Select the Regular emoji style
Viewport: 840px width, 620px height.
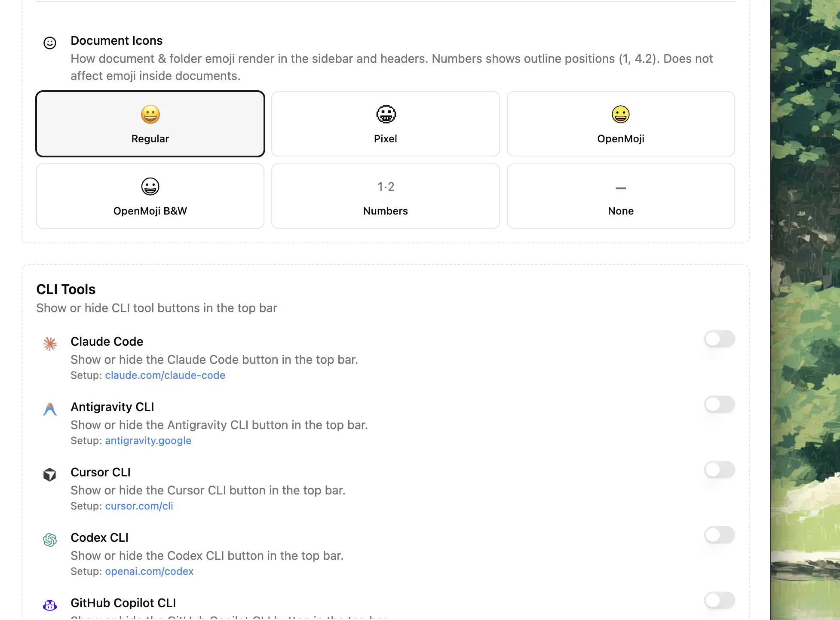pos(150,124)
